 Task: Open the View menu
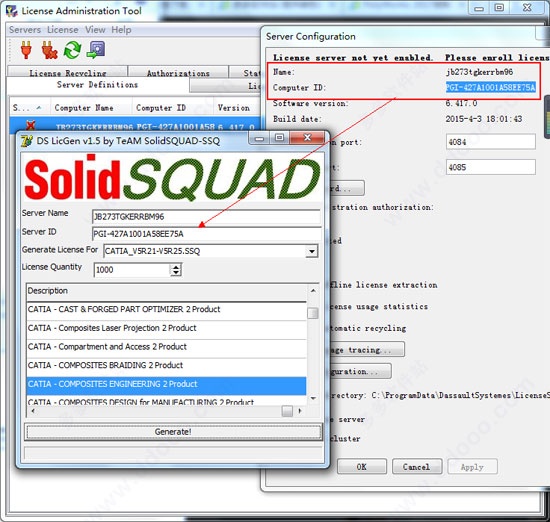click(x=95, y=30)
